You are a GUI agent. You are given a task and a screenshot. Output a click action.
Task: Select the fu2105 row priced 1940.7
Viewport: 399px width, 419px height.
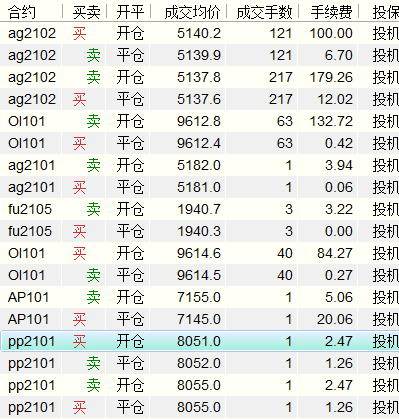[199, 209]
